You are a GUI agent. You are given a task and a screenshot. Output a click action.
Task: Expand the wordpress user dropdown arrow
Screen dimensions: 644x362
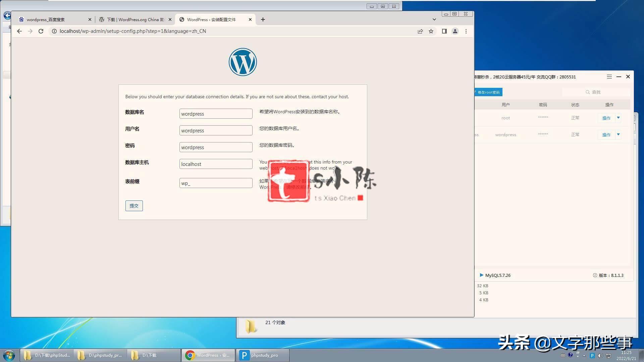pos(619,134)
